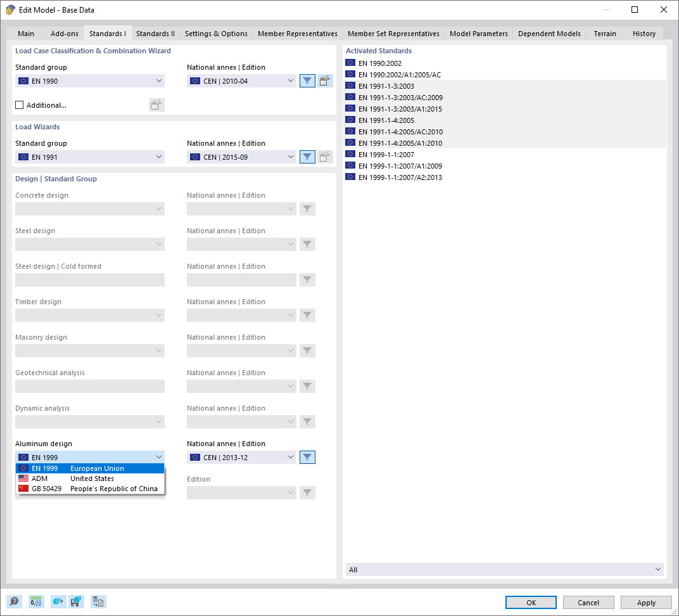Open the online help from the bottom toolbar

click(14, 601)
